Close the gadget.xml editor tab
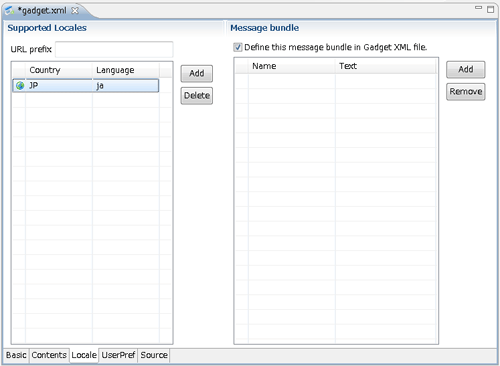The height and width of the screenshot is (366, 500). [x=75, y=11]
